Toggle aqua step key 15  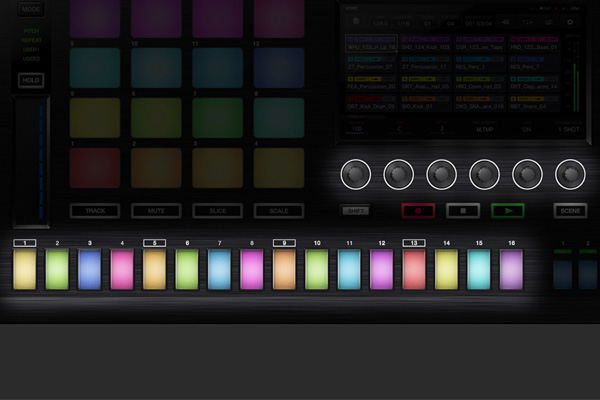[479, 269]
